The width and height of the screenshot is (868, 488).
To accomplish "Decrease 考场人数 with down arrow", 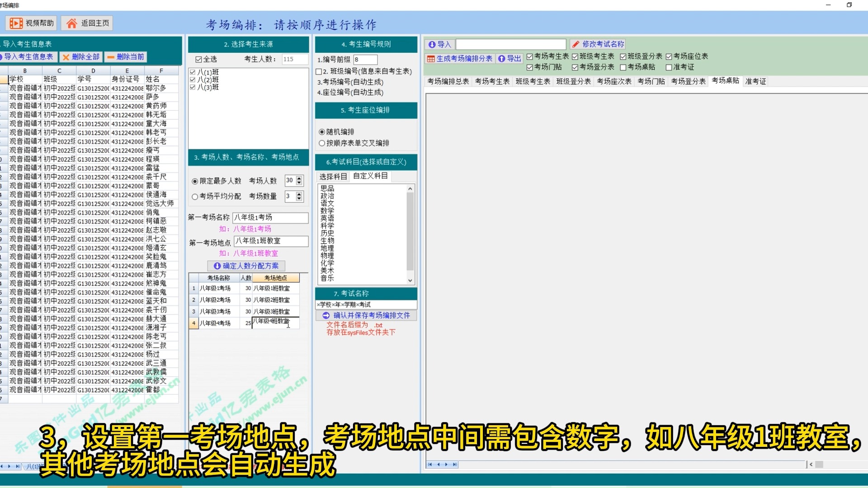I will 299,183.
